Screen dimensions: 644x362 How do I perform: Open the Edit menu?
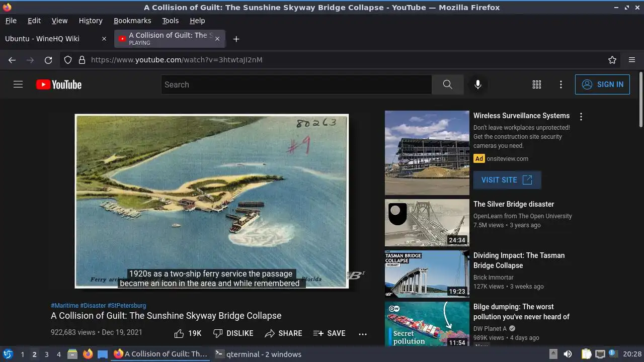coord(34,21)
